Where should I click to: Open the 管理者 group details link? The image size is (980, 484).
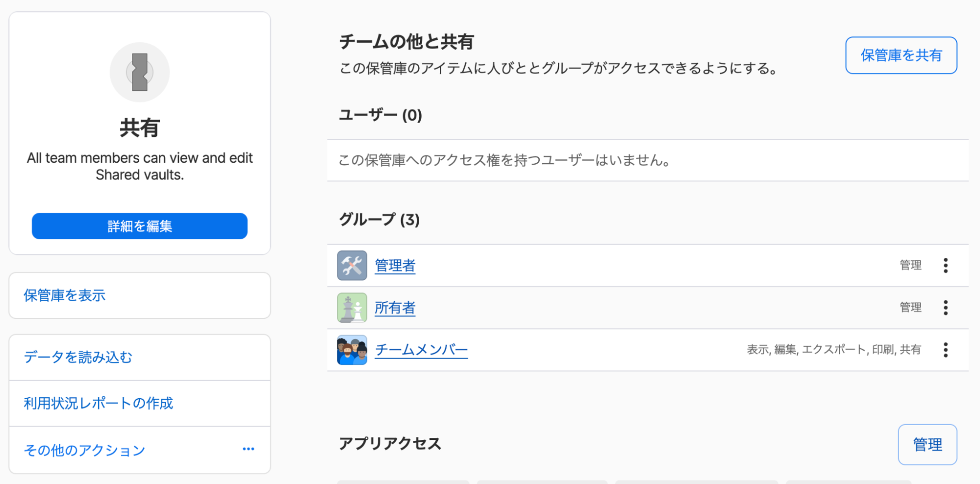click(x=395, y=265)
